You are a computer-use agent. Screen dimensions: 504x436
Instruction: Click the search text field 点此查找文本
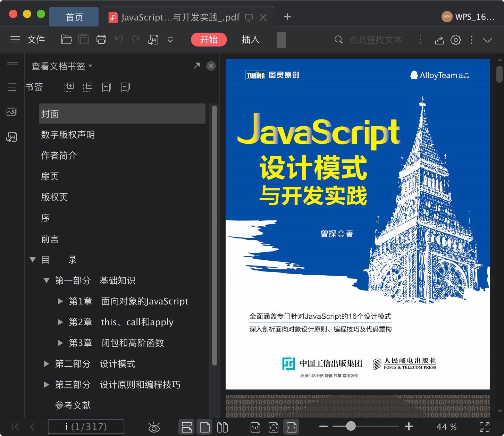(375, 40)
